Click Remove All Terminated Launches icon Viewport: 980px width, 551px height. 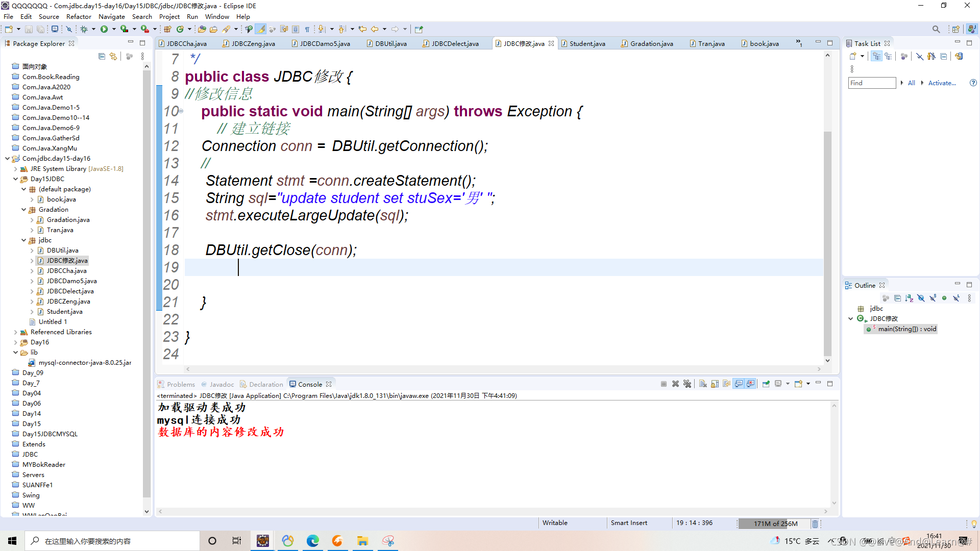click(x=687, y=384)
